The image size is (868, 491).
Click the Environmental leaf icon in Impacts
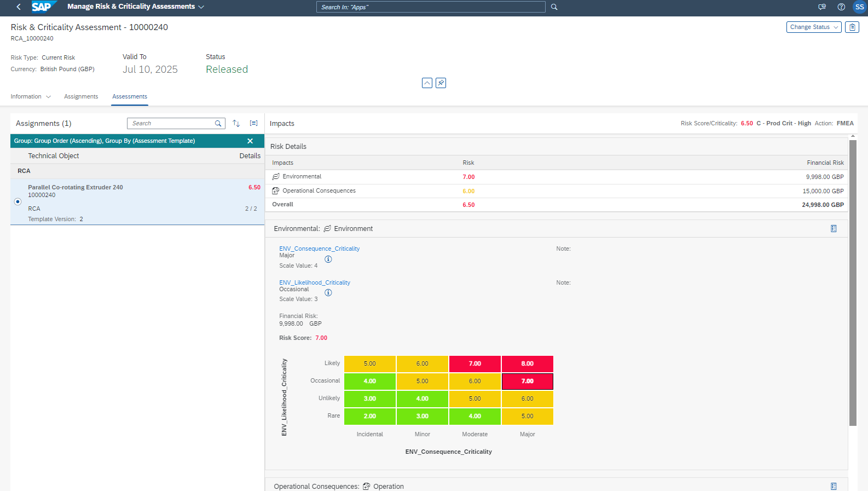(x=276, y=177)
